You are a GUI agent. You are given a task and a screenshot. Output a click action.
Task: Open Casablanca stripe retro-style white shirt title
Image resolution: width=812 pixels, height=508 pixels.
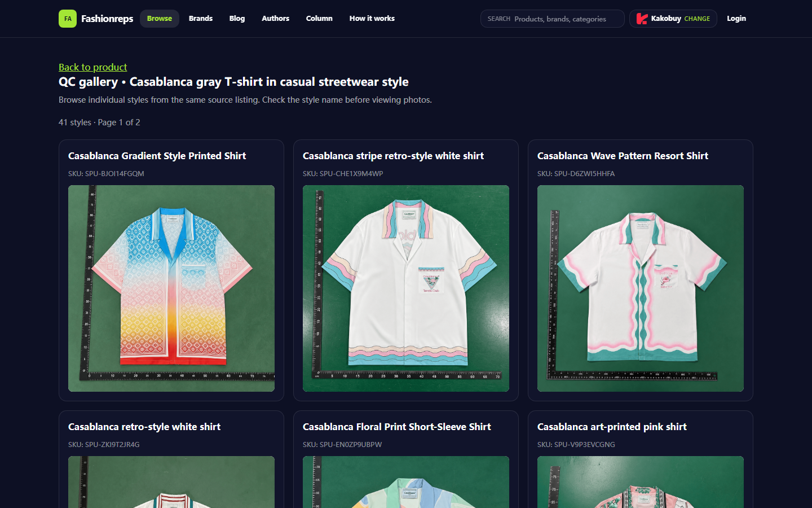tap(393, 156)
